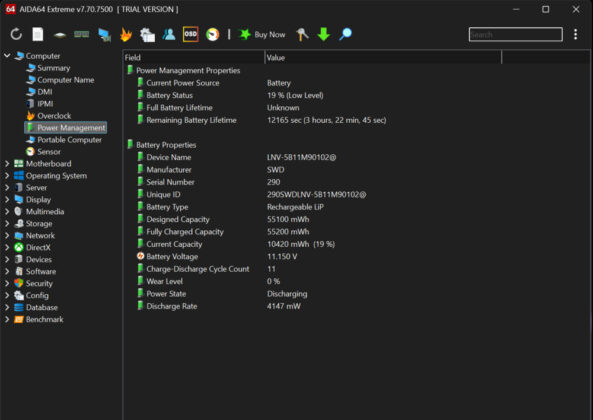Open the disk benchmark drive icon
The image size is (593, 420).
[x=60, y=35]
